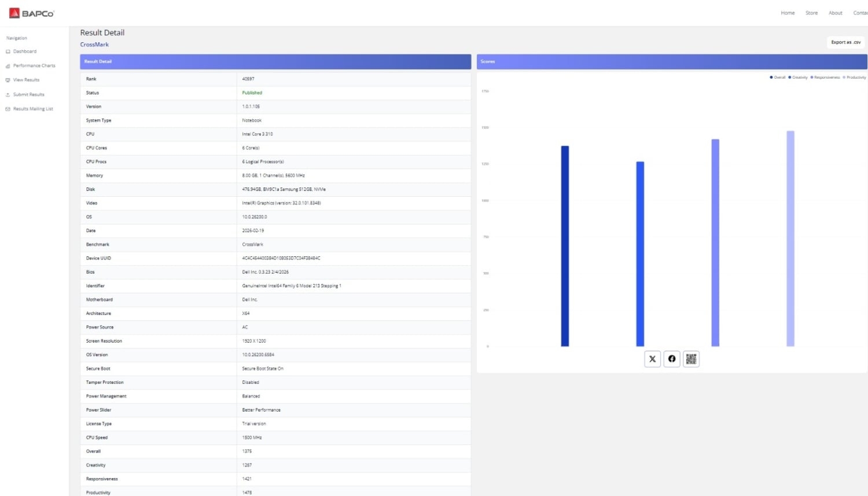Click the Dashboard icon in the sidebar
868x496 pixels.
click(x=8, y=52)
